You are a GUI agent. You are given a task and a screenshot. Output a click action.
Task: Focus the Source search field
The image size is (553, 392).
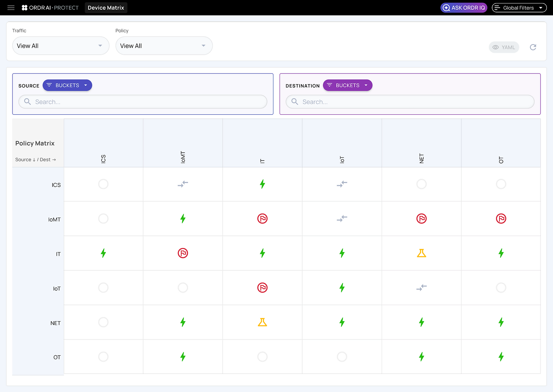pyautogui.click(x=143, y=102)
